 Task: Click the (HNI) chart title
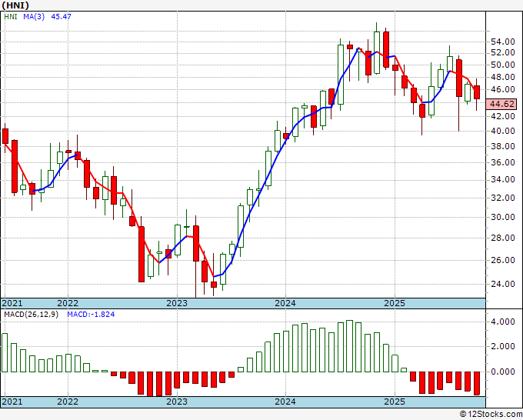tap(15, 5)
